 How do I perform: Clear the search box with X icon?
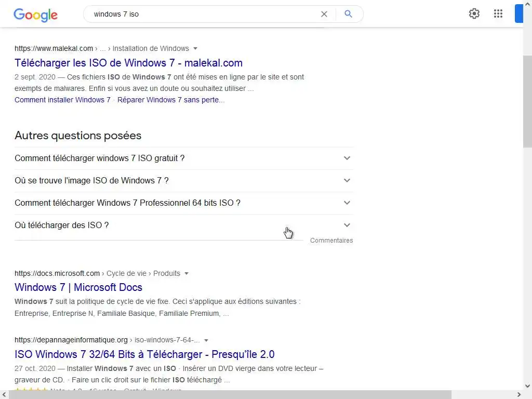point(324,14)
